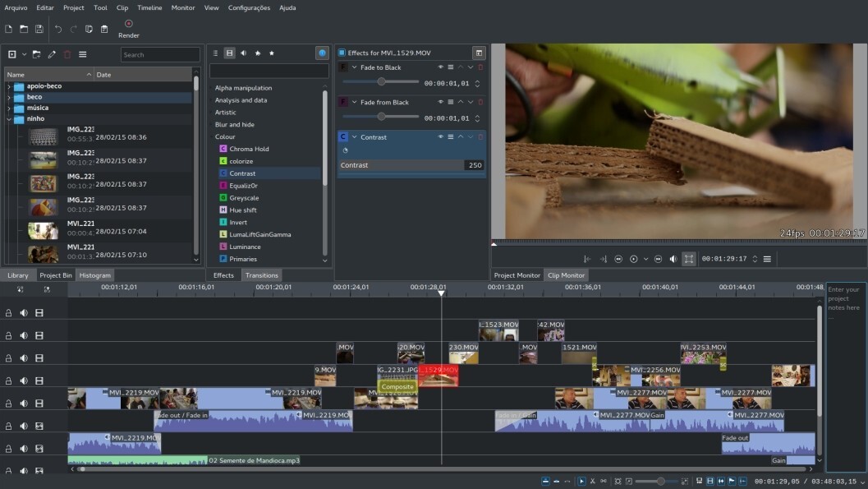Select the Razor tool in the timeline toolbar

click(593, 482)
